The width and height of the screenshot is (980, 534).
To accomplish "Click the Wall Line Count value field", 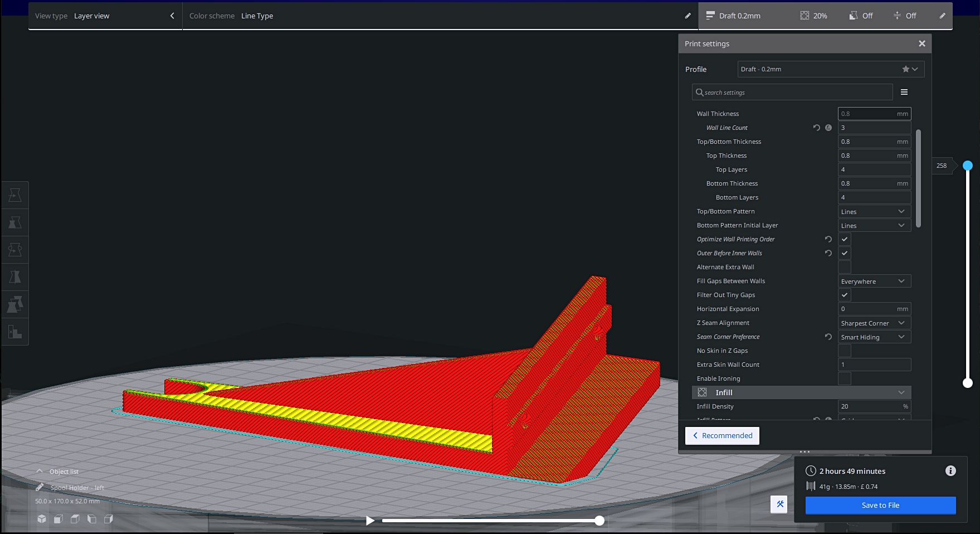I will click(875, 128).
